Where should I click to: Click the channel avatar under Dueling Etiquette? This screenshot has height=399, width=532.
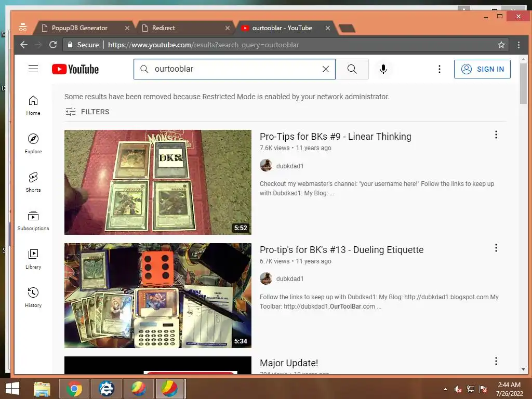tap(266, 278)
